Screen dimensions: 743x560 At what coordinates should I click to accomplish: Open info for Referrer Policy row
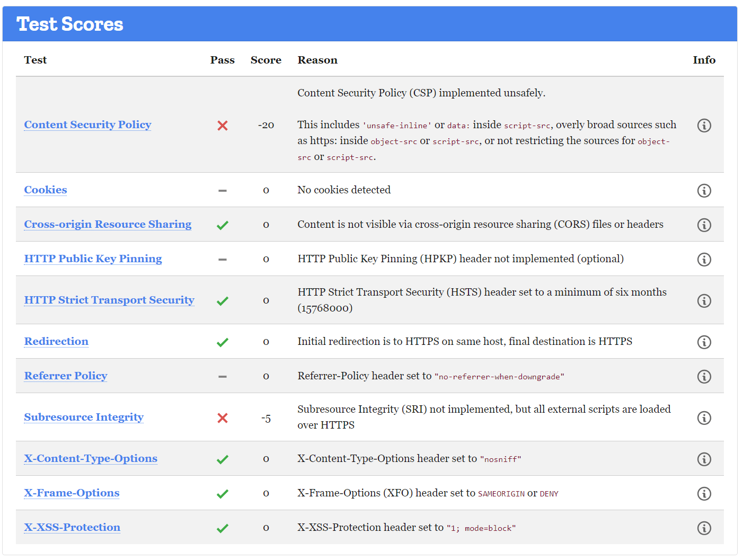coord(704,376)
